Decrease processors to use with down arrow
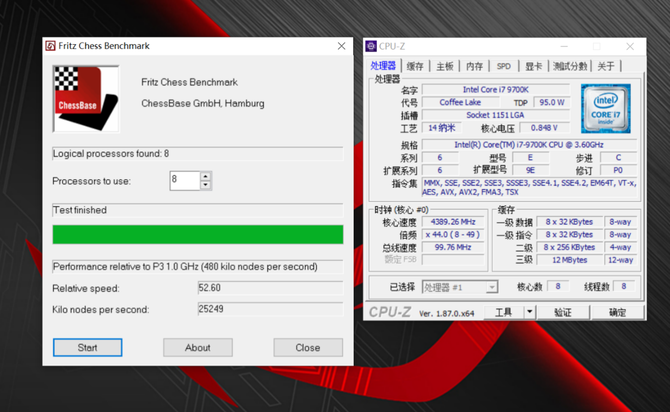670x412 pixels. (206, 185)
